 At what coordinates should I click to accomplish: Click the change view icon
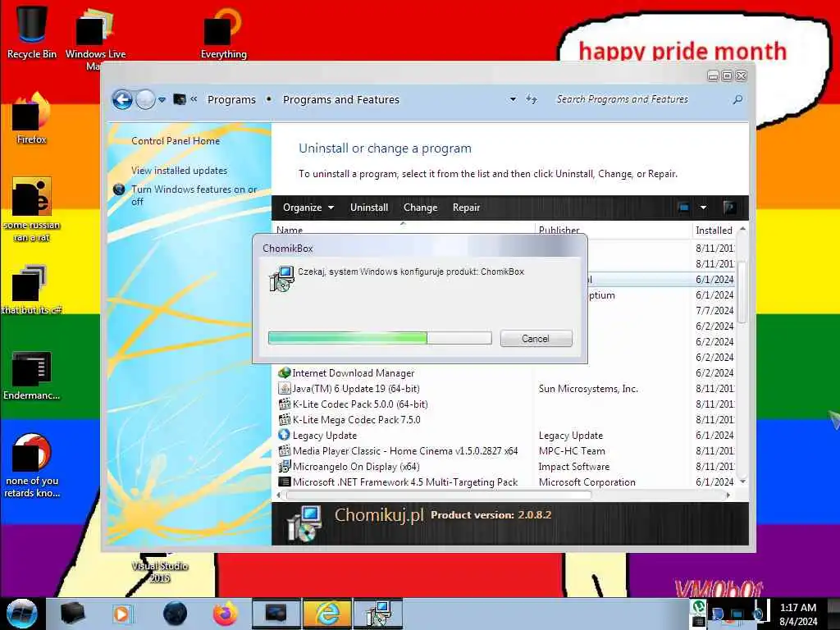683,208
